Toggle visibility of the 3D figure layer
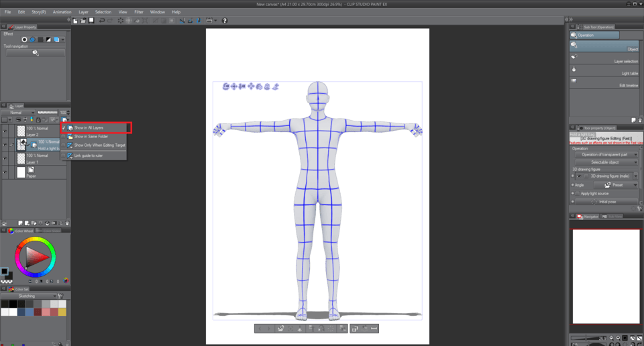The image size is (644, 346). (x=5, y=145)
